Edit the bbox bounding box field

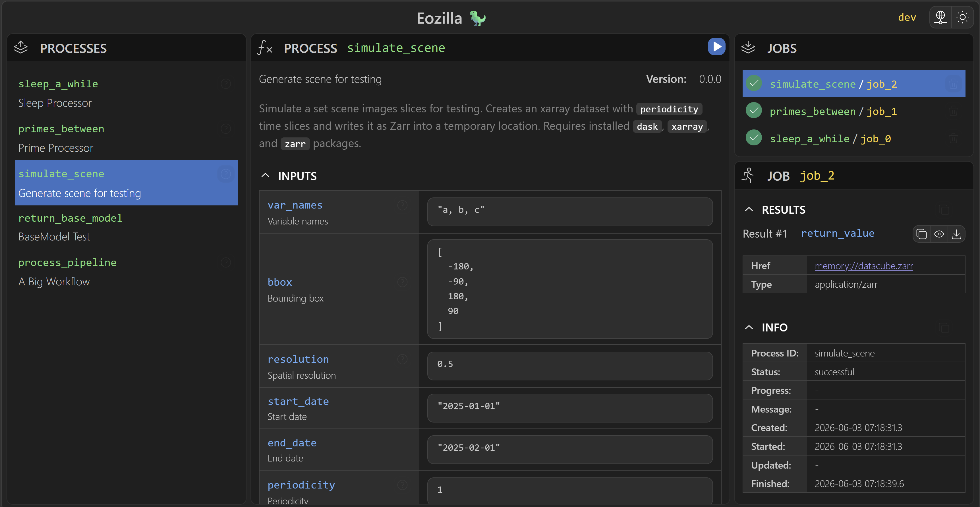[x=569, y=289]
